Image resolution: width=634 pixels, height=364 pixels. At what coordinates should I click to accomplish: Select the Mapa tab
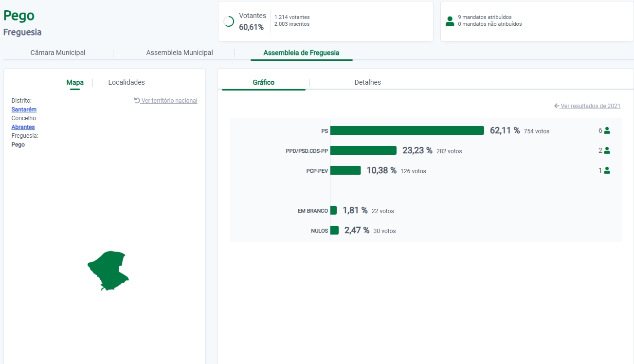75,82
